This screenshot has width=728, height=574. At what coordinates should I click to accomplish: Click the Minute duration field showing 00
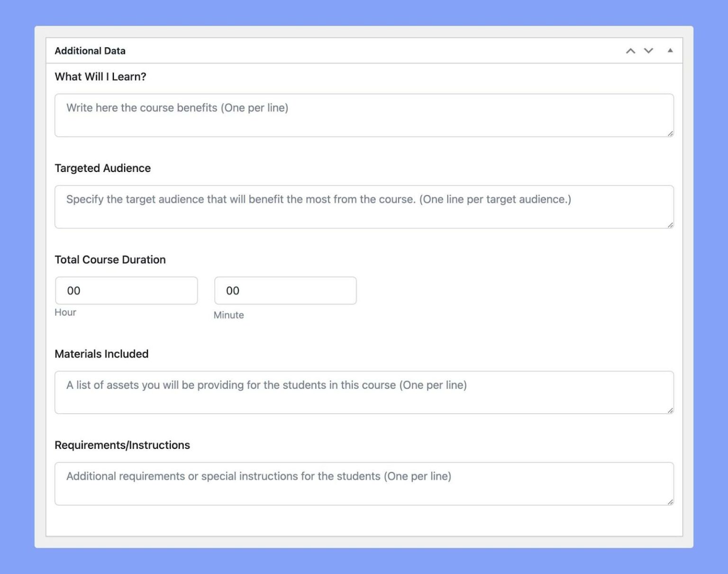(285, 290)
